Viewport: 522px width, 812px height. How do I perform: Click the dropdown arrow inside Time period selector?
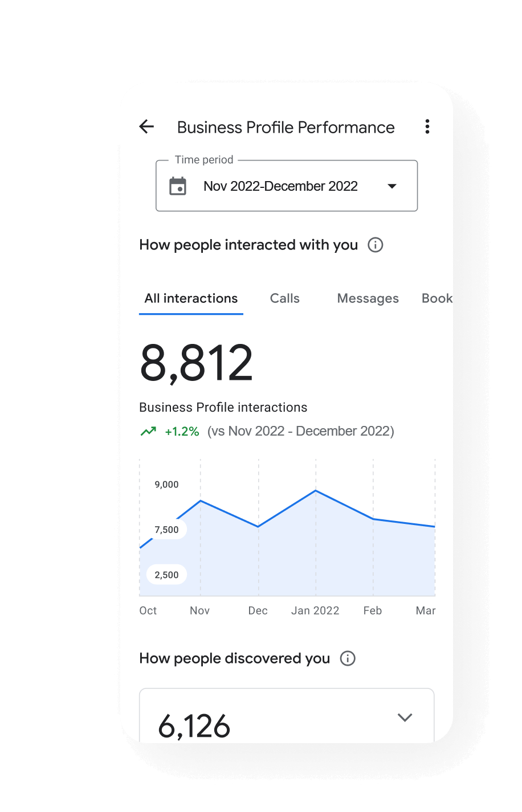pos(392,186)
